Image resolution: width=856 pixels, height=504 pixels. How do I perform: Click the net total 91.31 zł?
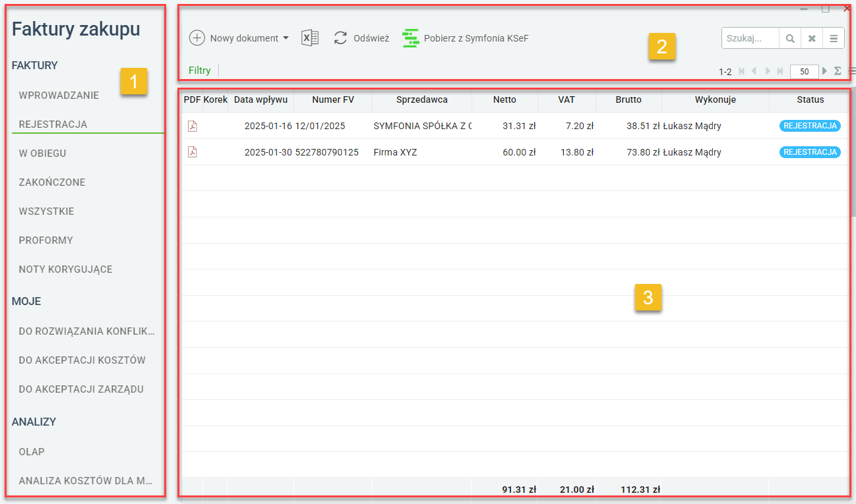519,490
